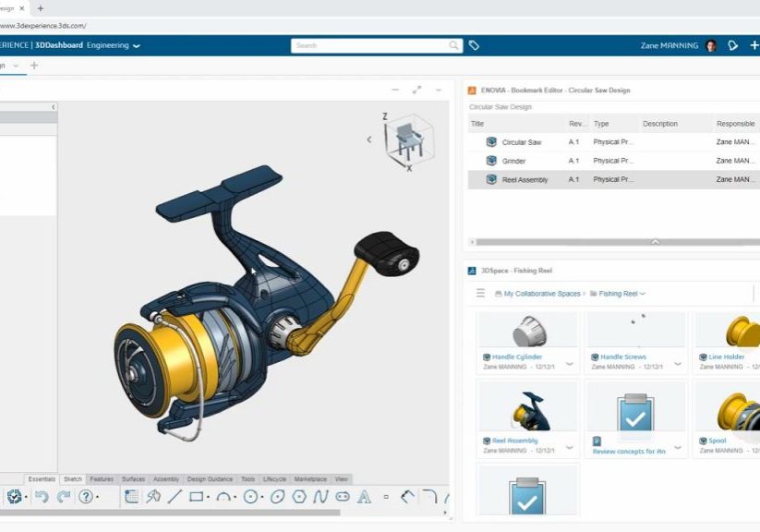Select the Line sketch tool
The image size is (760, 532).
click(x=173, y=497)
